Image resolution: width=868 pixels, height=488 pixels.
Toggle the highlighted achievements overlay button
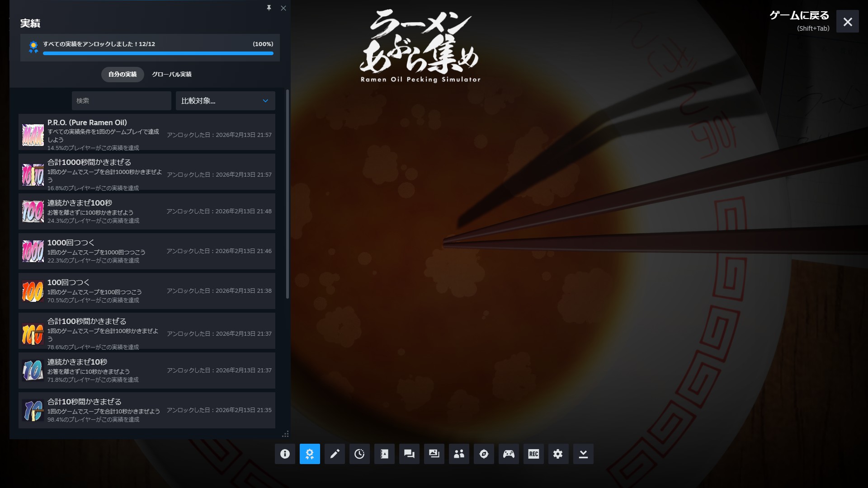[310, 454]
